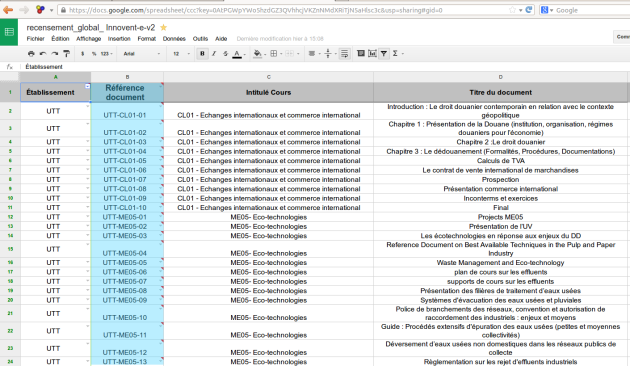Toggle strikethrough formatting
Viewport: 630px width, 366px height.
[225, 53]
